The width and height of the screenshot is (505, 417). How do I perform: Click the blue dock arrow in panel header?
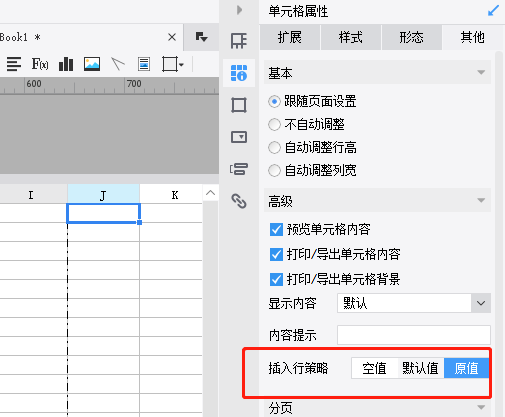point(493,11)
